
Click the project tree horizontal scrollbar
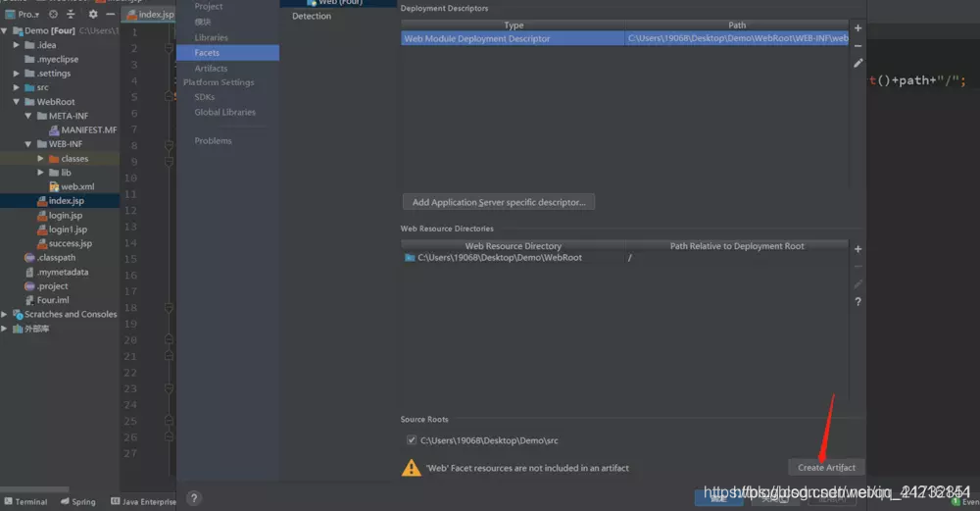[x=34, y=489]
